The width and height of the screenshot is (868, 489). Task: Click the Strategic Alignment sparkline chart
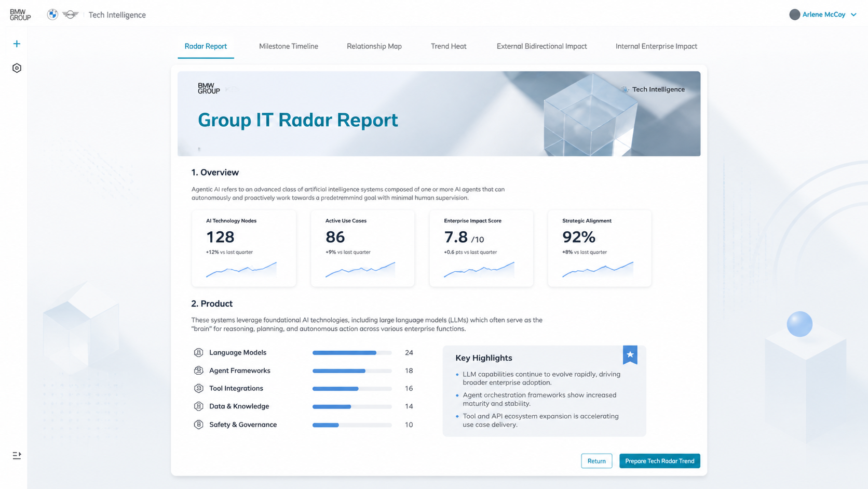(598, 270)
